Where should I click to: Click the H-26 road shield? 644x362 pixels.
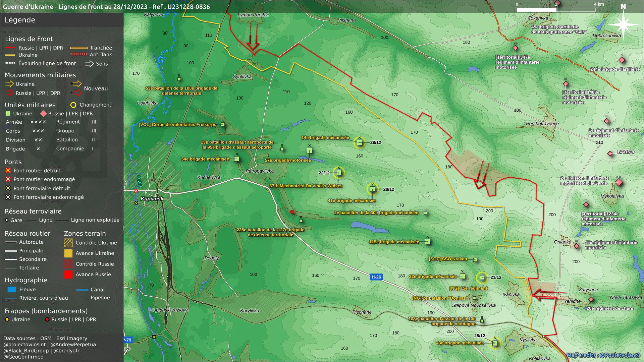[x=376, y=277]
